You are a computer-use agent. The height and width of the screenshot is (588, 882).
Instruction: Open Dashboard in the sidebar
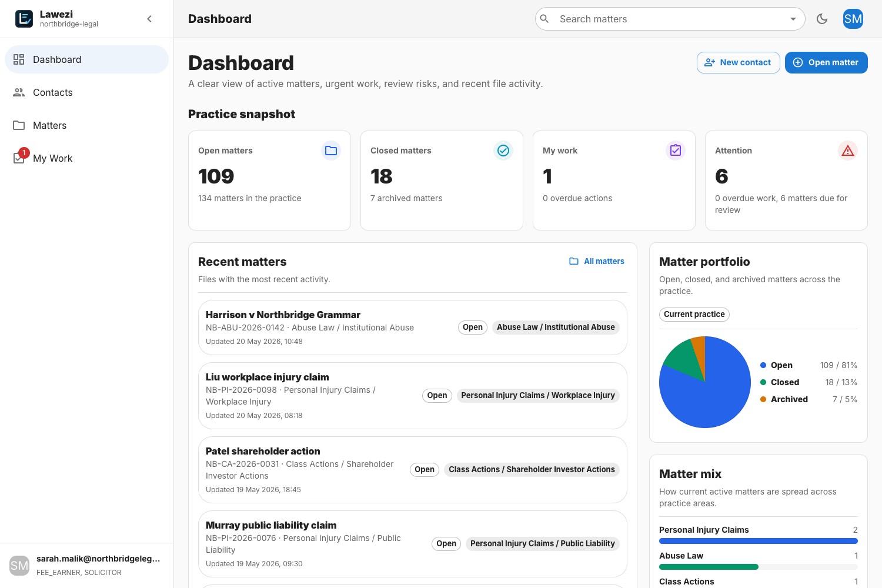[86, 59]
